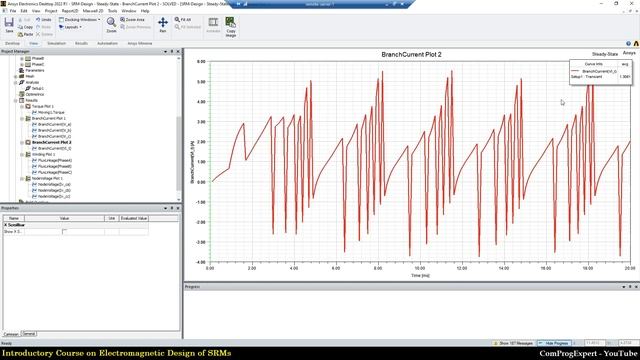640x360 pixels.
Task: Toggle the Show X Scrollbar checkbox
Action: 64,231
